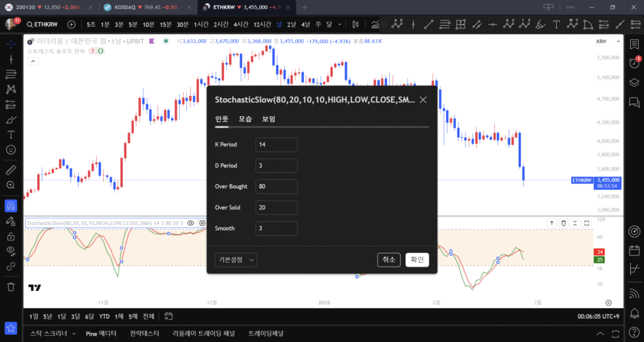Image resolution: width=644 pixels, height=342 pixels.
Task: Open the 기본설정 defaults dropdown
Action: tap(236, 260)
